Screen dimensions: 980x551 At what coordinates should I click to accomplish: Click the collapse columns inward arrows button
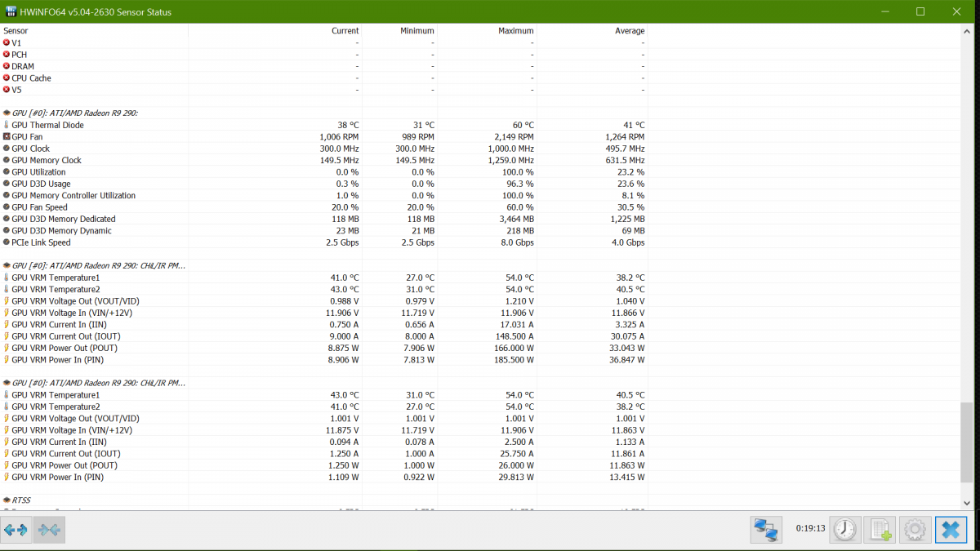click(x=48, y=530)
